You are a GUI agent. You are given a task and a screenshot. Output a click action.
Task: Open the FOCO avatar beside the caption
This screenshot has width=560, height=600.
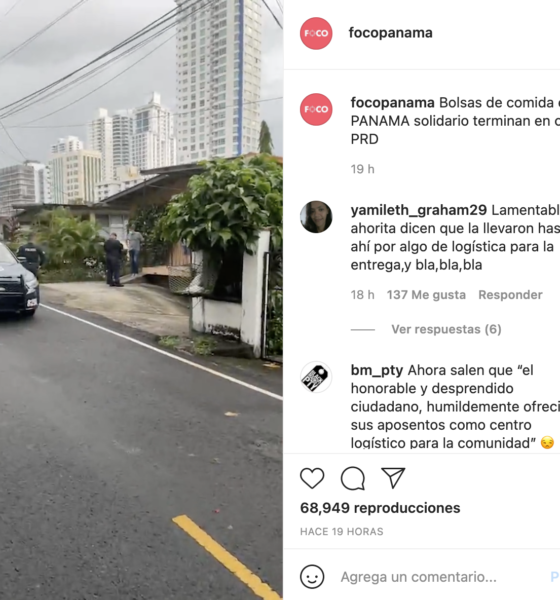pos(316,109)
